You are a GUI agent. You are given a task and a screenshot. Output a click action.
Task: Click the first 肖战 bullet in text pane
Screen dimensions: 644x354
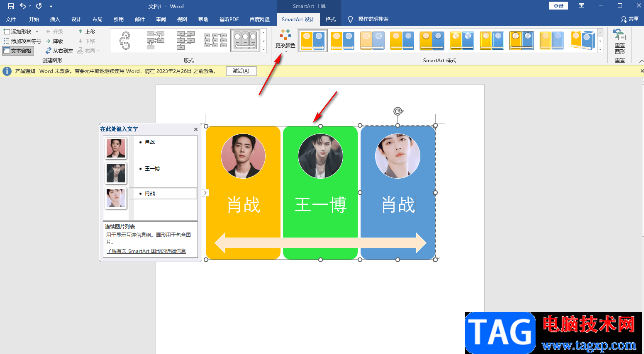coord(150,142)
